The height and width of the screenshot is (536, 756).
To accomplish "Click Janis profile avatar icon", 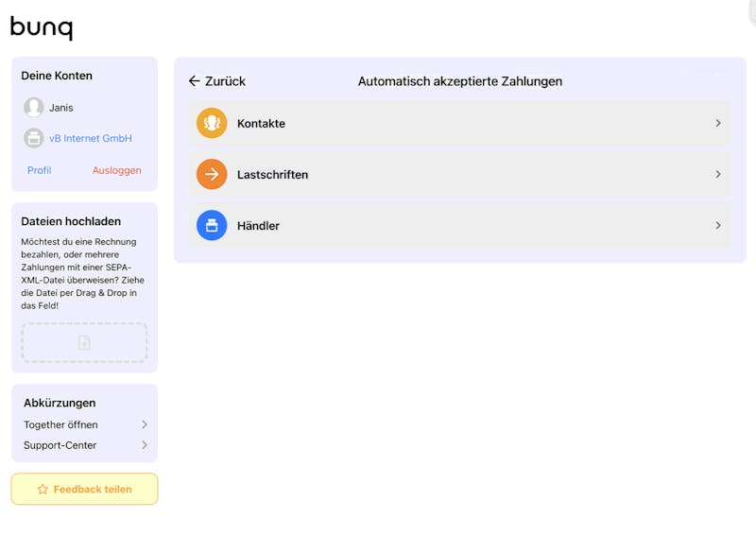I will click(34, 107).
